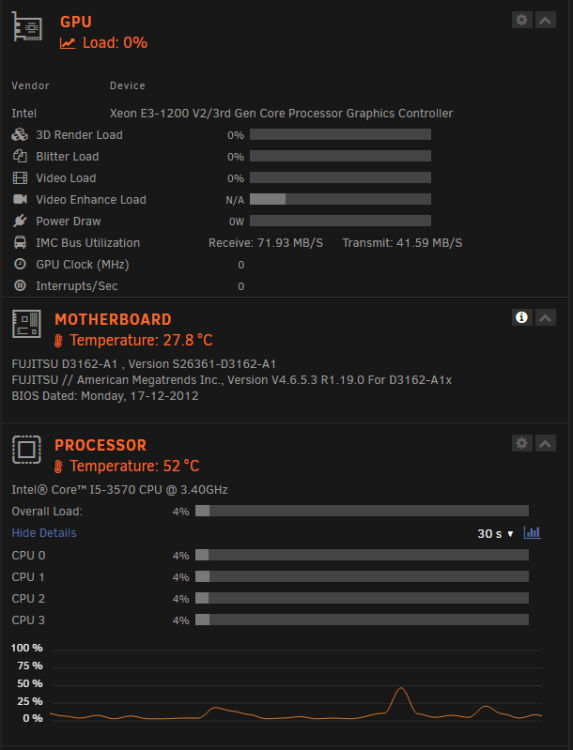Open the 30 s time range dropdown
The image size is (573, 750).
[x=495, y=534]
